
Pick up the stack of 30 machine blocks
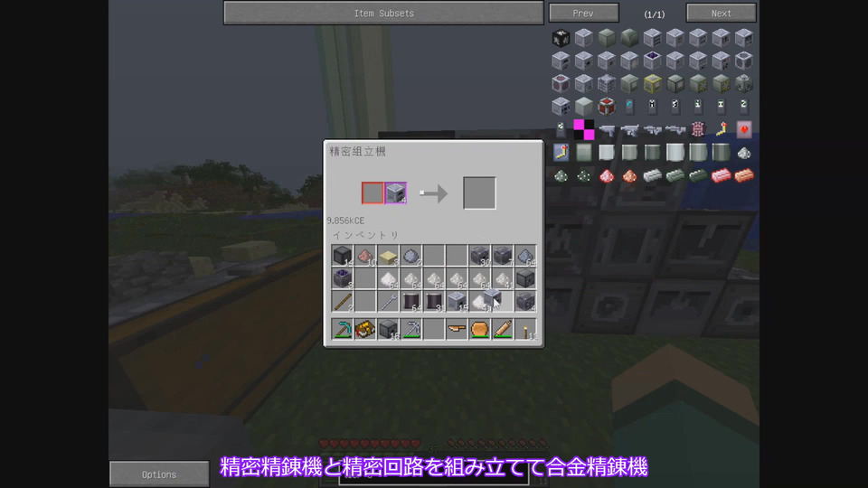pyautogui.click(x=479, y=256)
